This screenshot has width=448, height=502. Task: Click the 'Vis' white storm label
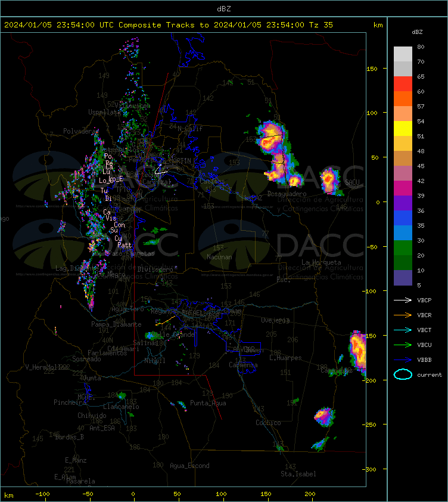coord(111,218)
